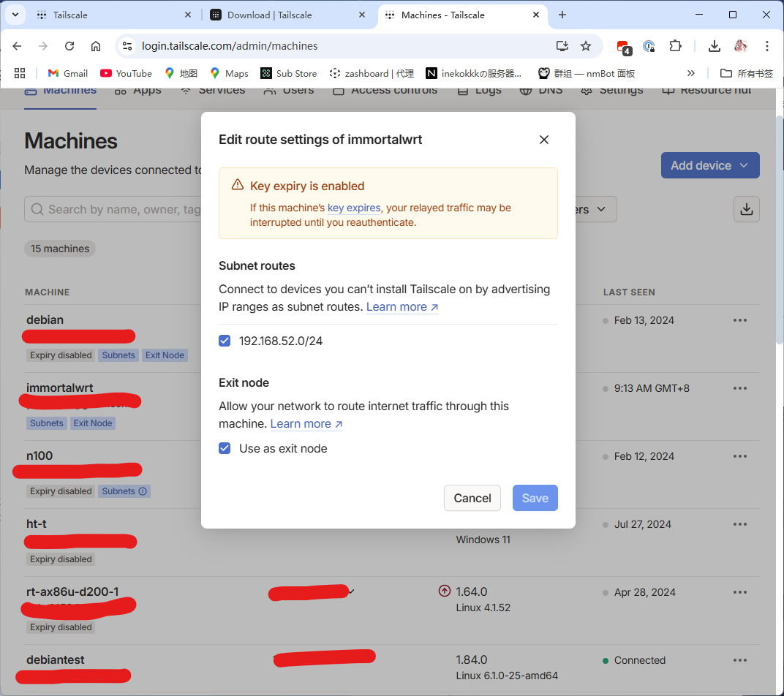Open the key expires link
This screenshot has height=696, width=784.
[354, 208]
